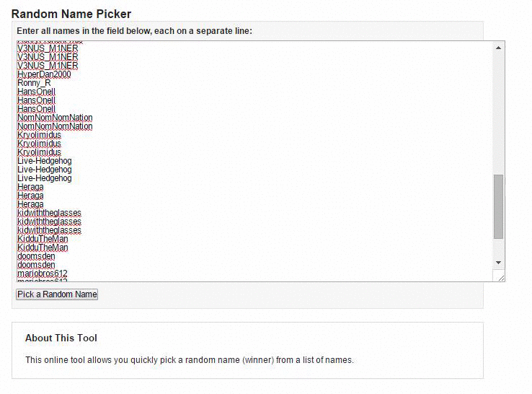Click the names list scrollbar up arrow

point(499,48)
